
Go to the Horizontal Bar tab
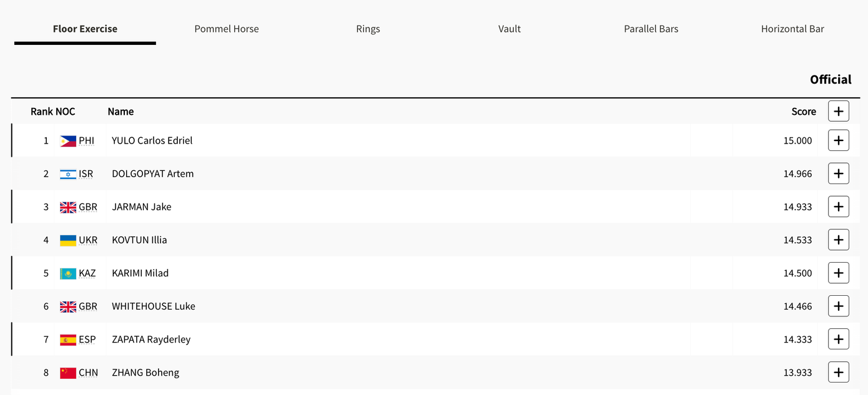[x=792, y=29]
